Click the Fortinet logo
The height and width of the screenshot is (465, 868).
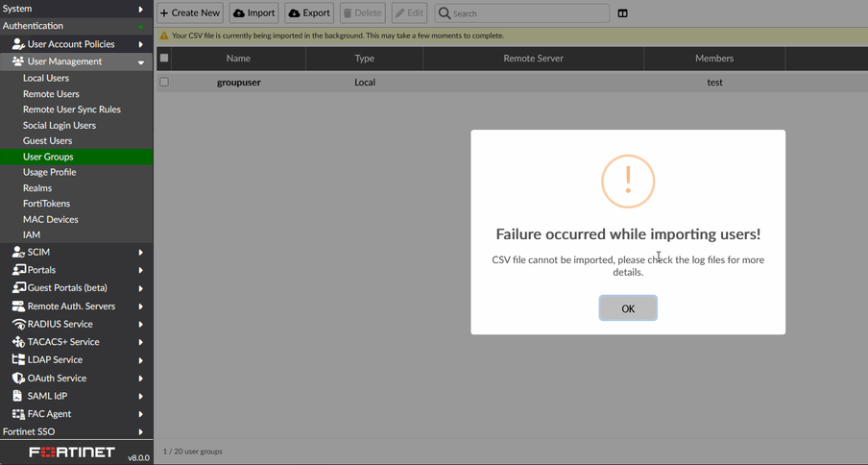(x=72, y=452)
